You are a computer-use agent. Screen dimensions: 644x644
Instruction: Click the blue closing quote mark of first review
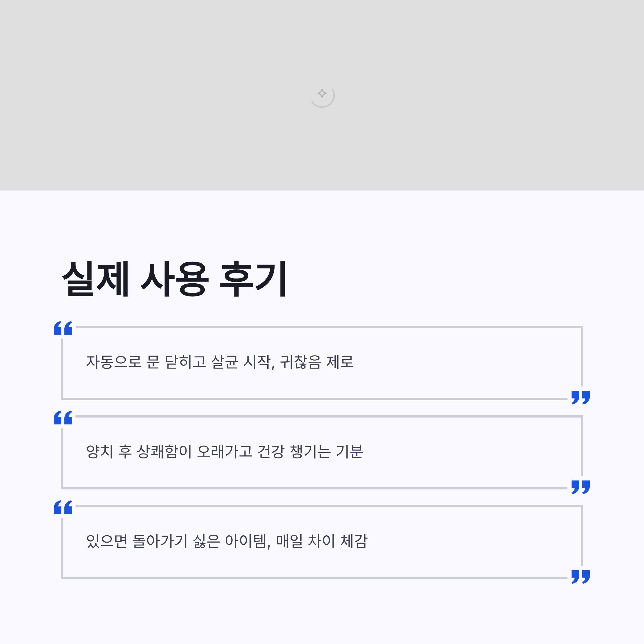point(580,397)
